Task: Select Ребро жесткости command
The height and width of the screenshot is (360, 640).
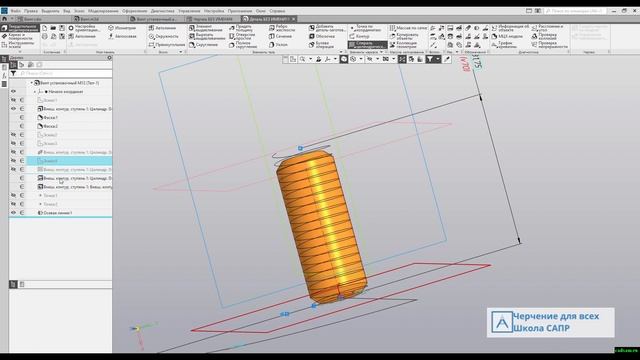Action: point(282,28)
